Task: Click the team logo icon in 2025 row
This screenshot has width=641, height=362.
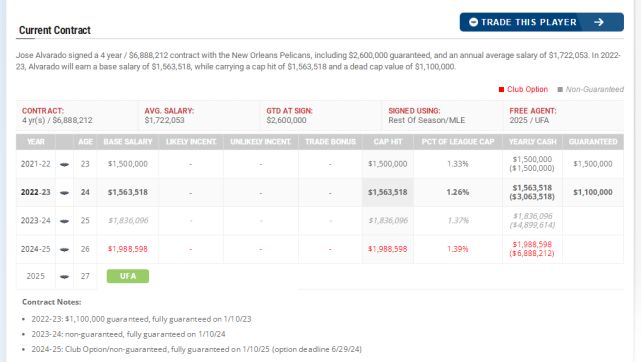Action: (64, 277)
